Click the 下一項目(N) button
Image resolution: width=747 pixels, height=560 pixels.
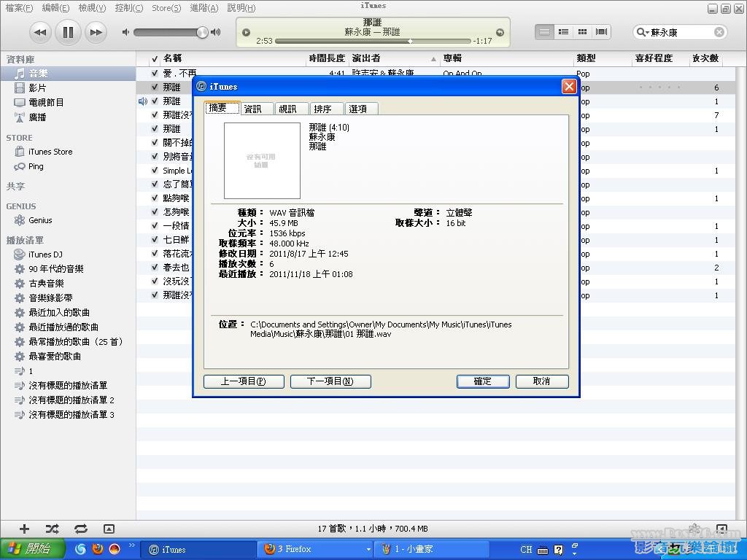[330, 381]
